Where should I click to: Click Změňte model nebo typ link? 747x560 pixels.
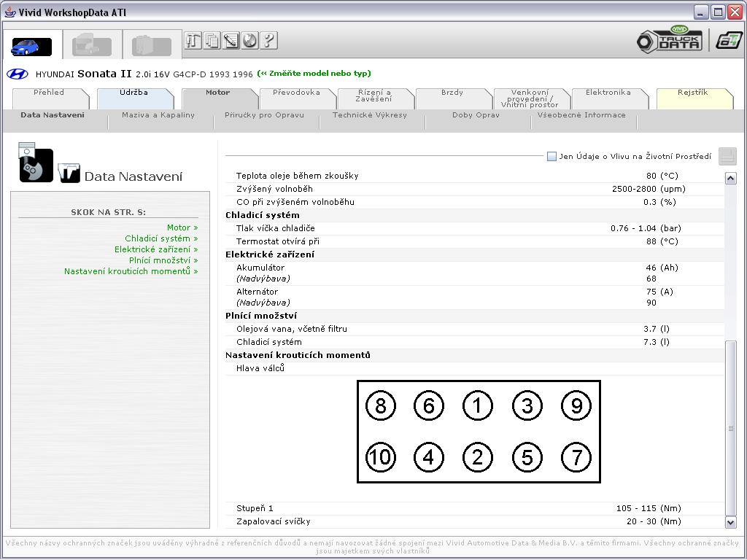[314, 74]
